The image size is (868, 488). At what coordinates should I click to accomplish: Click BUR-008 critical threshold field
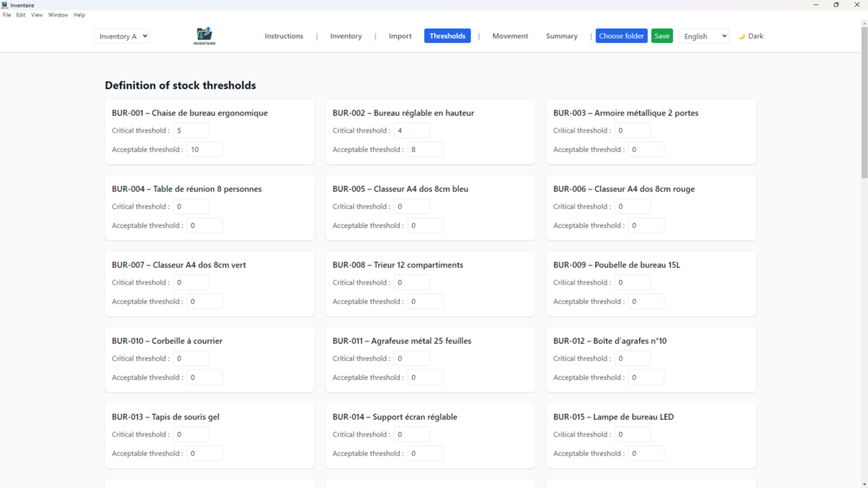pos(412,282)
